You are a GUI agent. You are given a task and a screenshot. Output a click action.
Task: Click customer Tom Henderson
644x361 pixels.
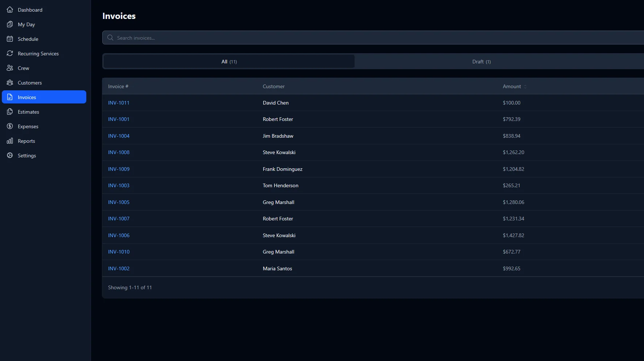click(x=281, y=185)
